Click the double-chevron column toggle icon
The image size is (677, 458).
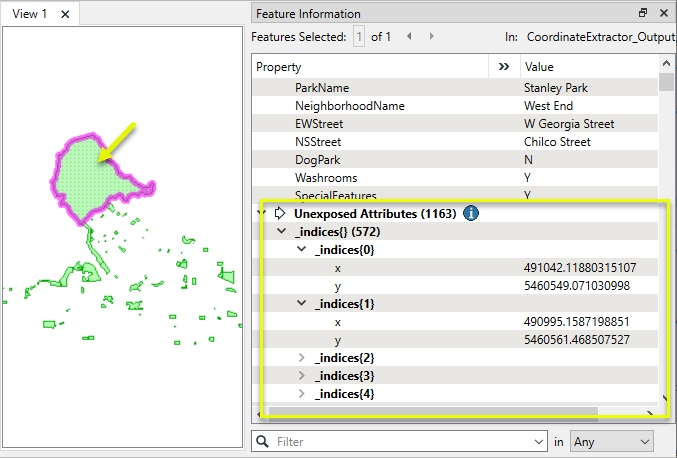503,67
